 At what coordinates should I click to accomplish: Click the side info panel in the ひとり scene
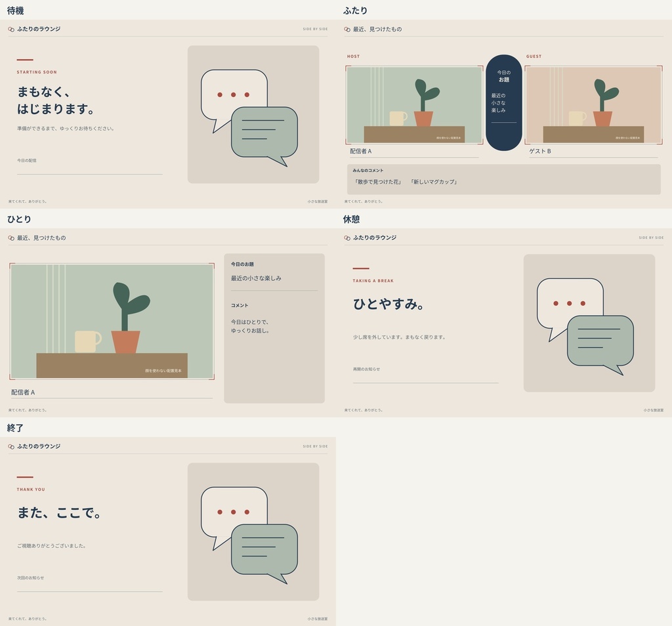click(274, 328)
